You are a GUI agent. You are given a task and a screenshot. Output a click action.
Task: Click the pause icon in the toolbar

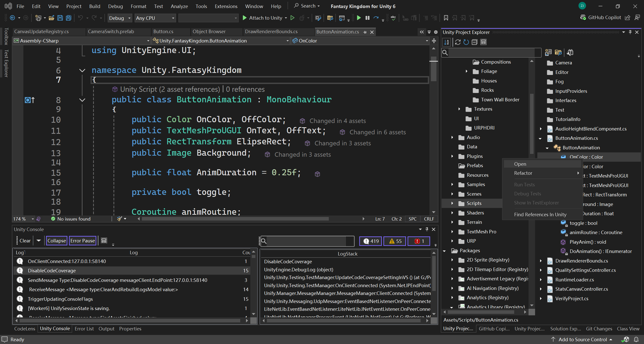point(367,18)
